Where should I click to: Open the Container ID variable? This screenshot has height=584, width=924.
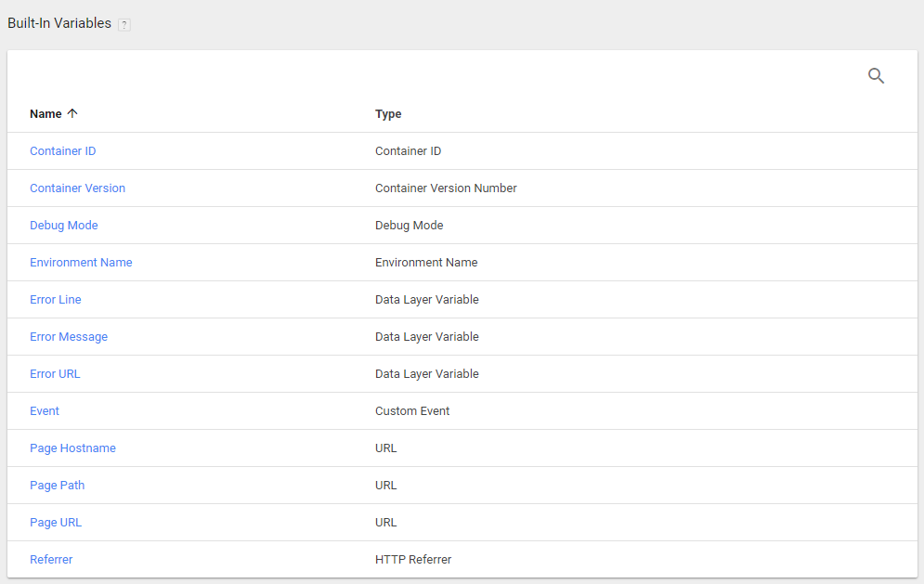pos(62,151)
